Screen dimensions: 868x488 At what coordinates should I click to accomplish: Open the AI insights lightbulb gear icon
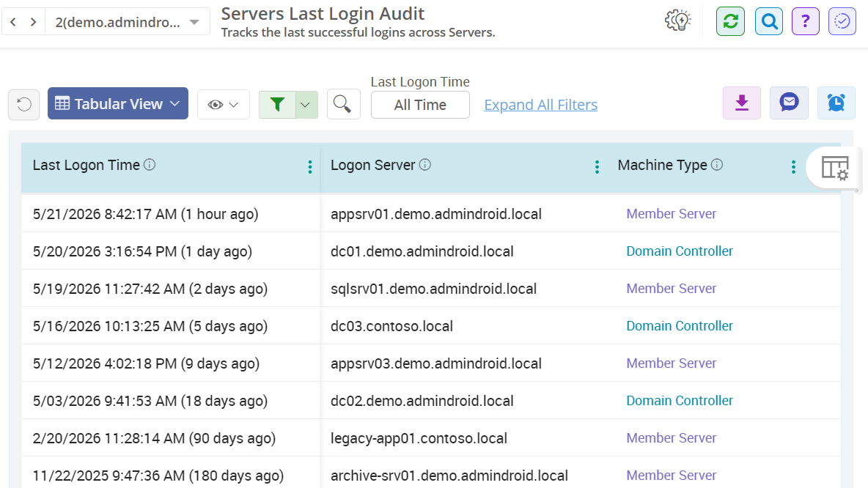pos(677,21)
